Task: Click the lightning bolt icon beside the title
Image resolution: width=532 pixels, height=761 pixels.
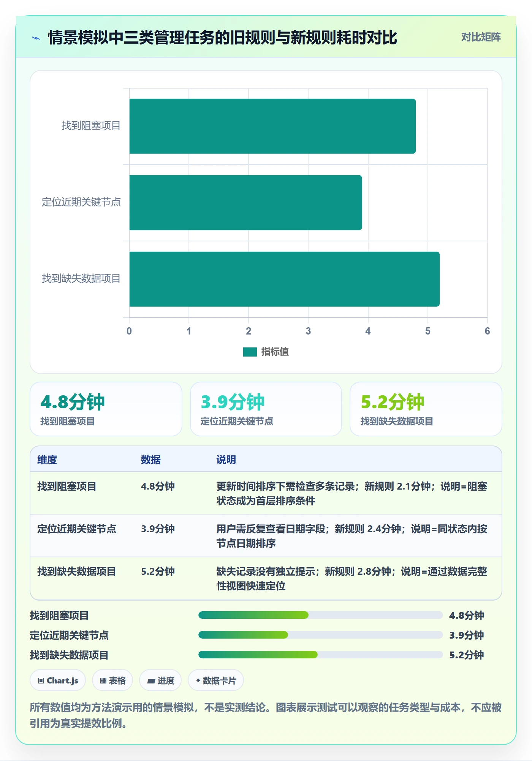Action: [x=36, y=38]
